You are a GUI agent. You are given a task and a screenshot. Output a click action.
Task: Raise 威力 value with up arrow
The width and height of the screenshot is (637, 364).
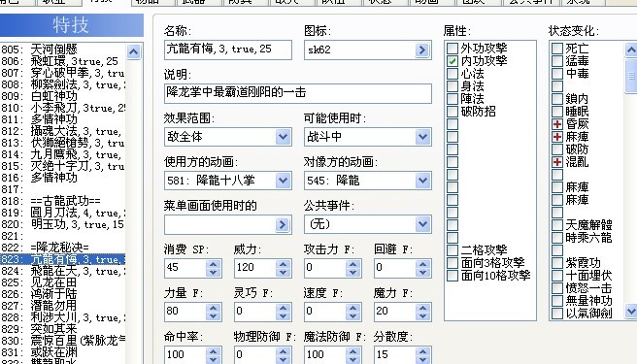pos(283,264)
